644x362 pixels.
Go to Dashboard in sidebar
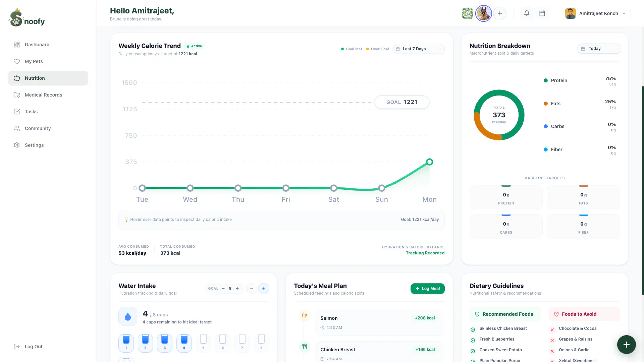click(x=48, y=45)
